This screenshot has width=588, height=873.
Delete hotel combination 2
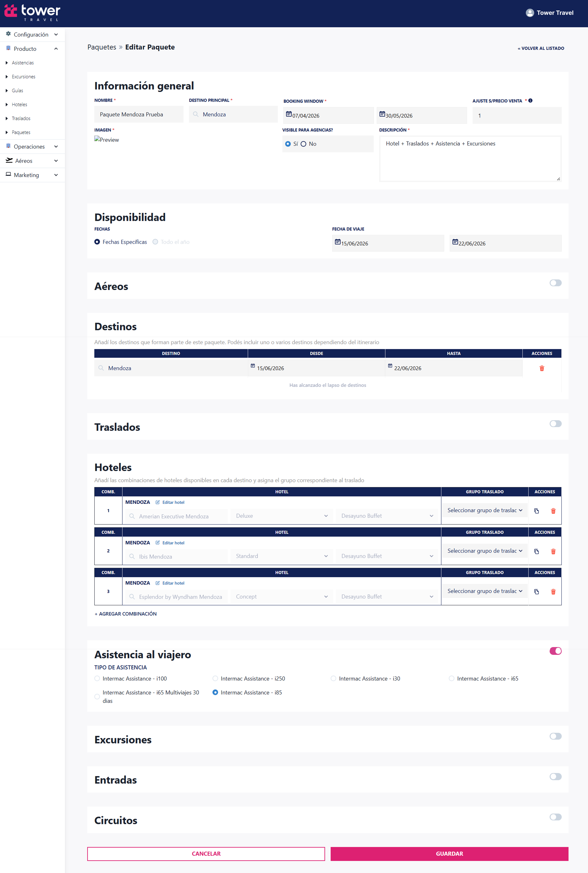[x=553, y=551]
